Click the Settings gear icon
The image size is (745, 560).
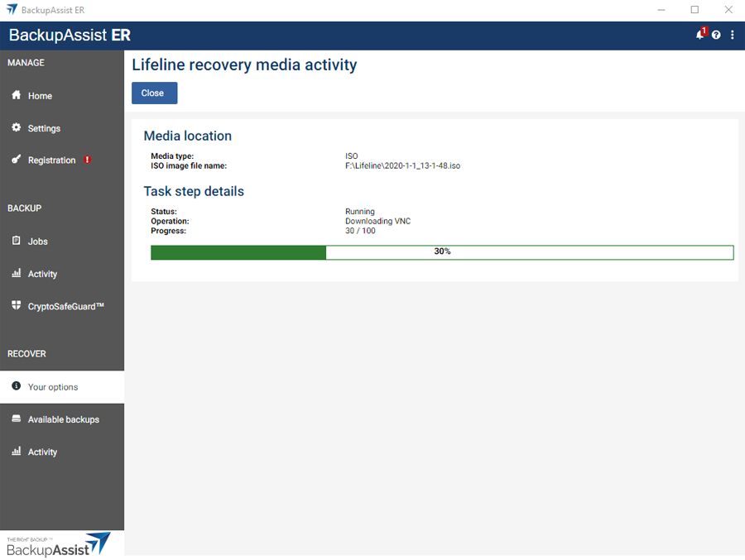coord(17,127)
